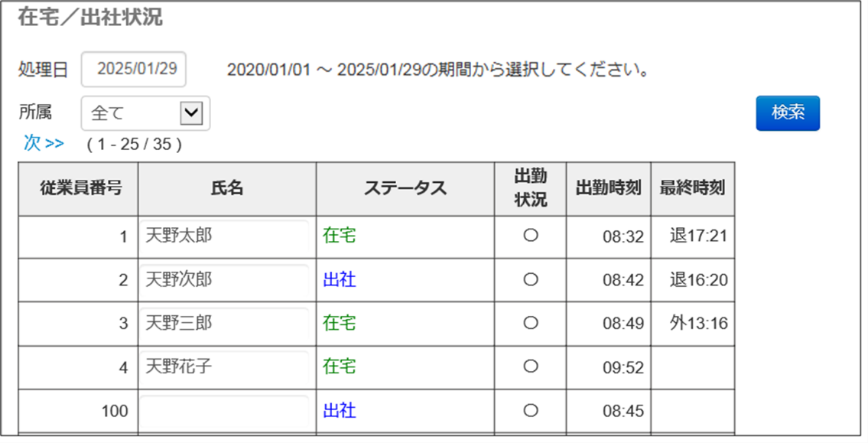Image resolution: width=868 pixels, height=443 pixels.
Task: Click the 出社 status for employee 100
Action: (340, 411)
